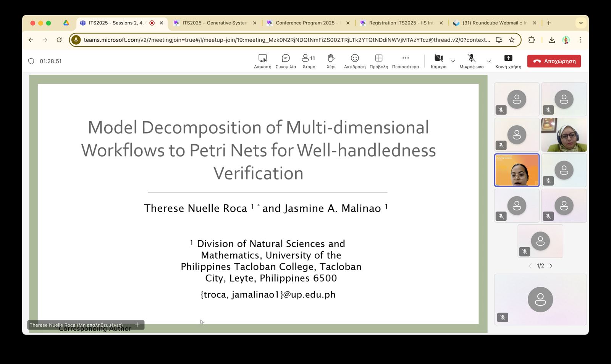Screen dimensions: 611x364
Task: Click the microphone permission icon in address bar
Action: (76, 40)
